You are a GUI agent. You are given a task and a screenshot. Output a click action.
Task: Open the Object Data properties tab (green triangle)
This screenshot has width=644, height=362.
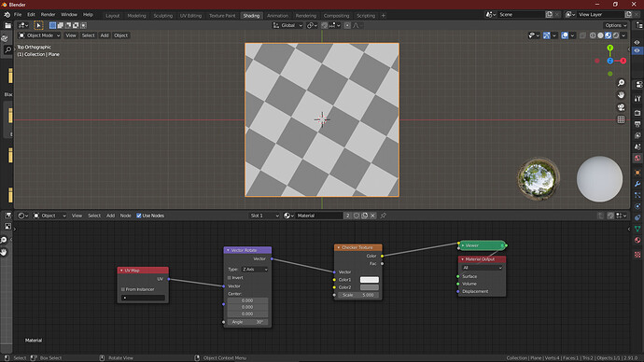point(637,229)
